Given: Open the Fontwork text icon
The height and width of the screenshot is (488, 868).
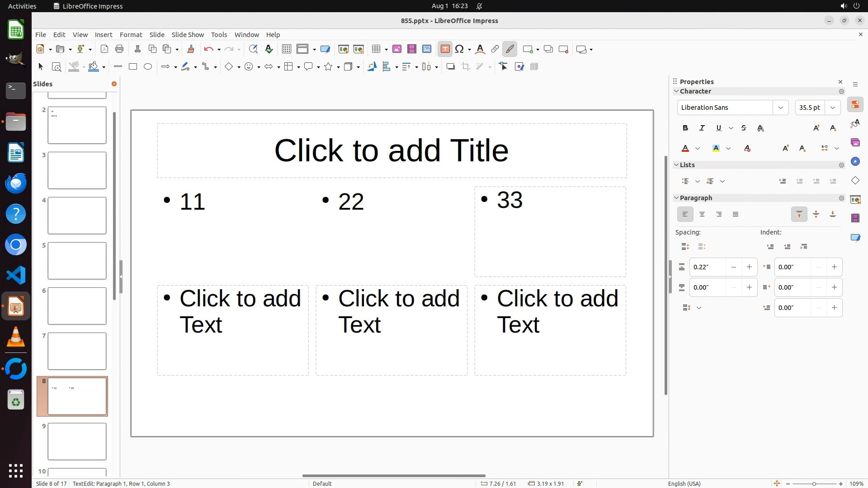Looking at the screenshot, I should [480, 49].
